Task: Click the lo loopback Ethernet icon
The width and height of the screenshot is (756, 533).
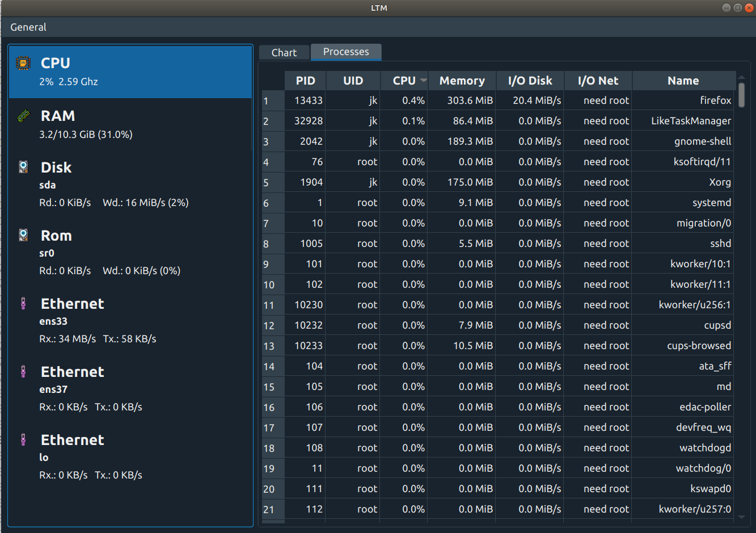Action: 23,440
